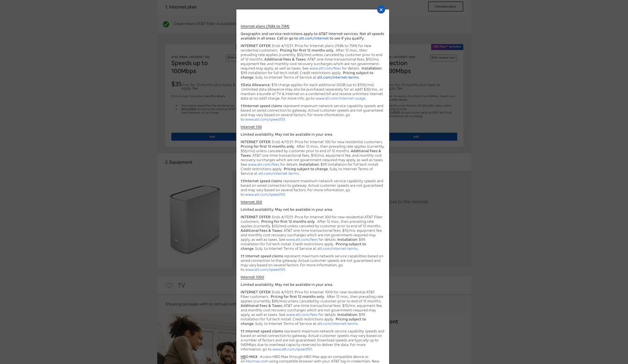
Task: Open the hbomax.com link
Action: [257, 361]
